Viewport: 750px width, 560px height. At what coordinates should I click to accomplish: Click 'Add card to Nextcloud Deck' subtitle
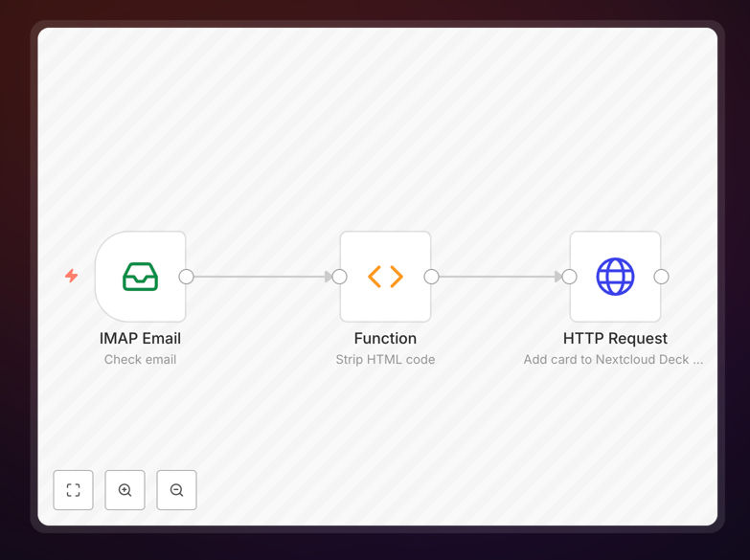coord(613,359)
